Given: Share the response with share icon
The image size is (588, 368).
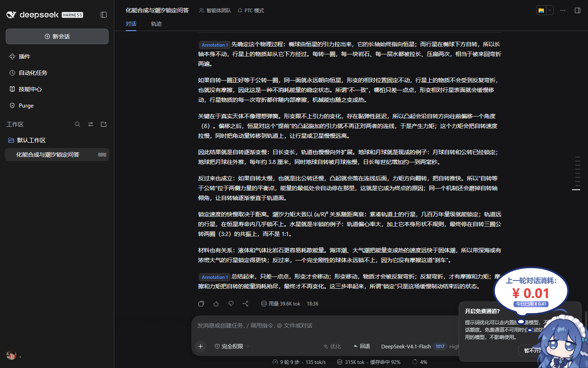Looking at the screenshot, I should [x=245, y=304].
